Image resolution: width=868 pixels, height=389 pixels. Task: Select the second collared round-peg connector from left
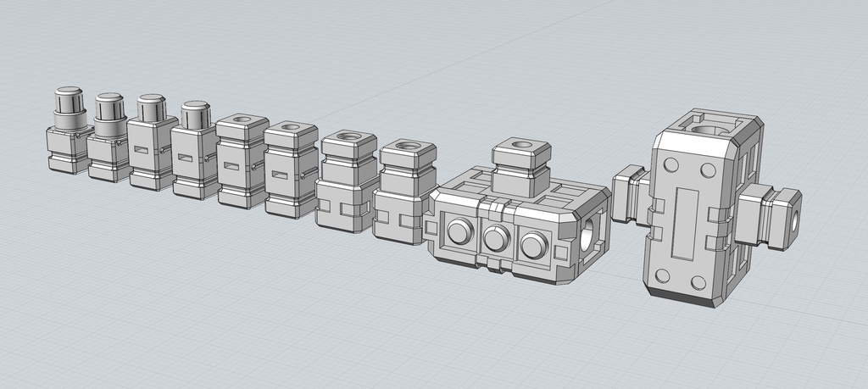tap(108, 137)
